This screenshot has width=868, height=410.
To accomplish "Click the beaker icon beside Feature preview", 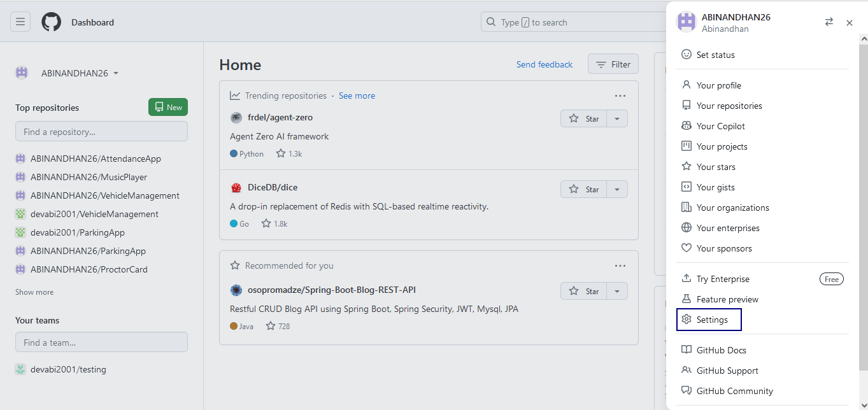I will click(x=687, y=299).
